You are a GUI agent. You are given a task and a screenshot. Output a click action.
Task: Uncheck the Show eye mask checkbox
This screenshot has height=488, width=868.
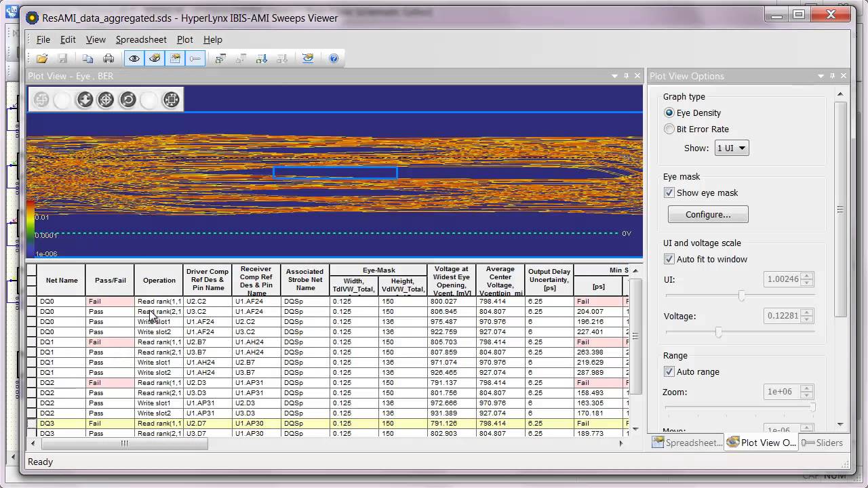pyautogui.click(x=669, y=193)
